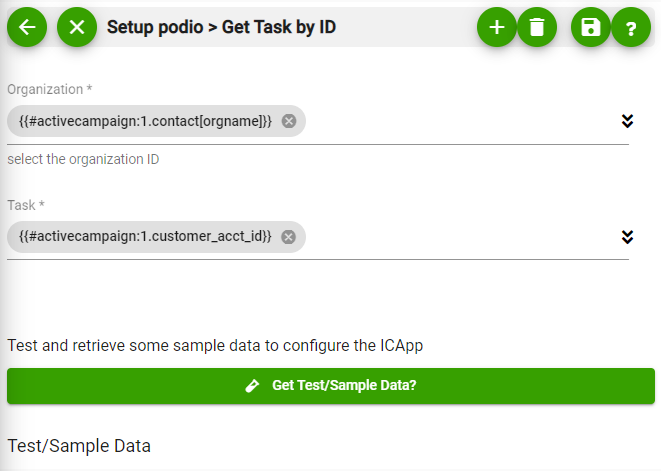The image size is (661, 471).
Task: Click the trash delete icon
Action: point(537,27)
